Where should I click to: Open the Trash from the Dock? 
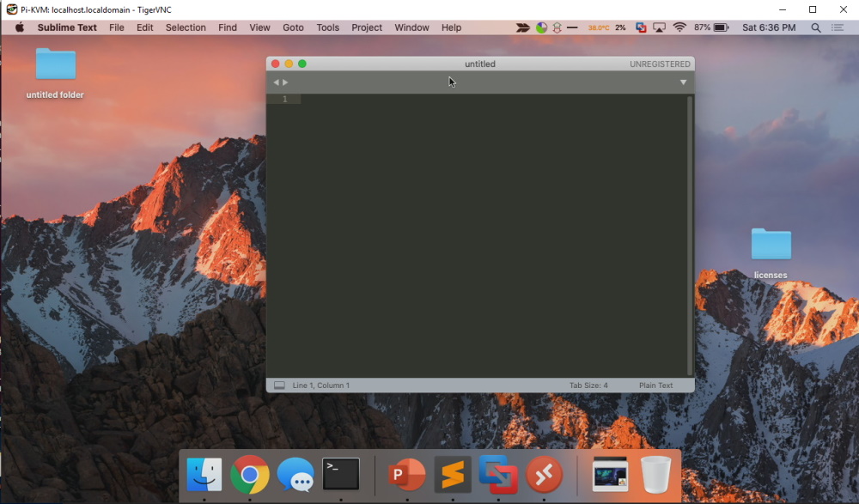pos(655,475)
